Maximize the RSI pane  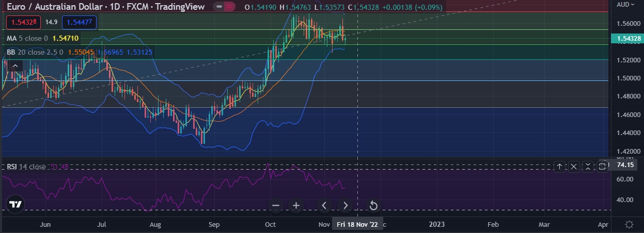[x=603, y=166]
